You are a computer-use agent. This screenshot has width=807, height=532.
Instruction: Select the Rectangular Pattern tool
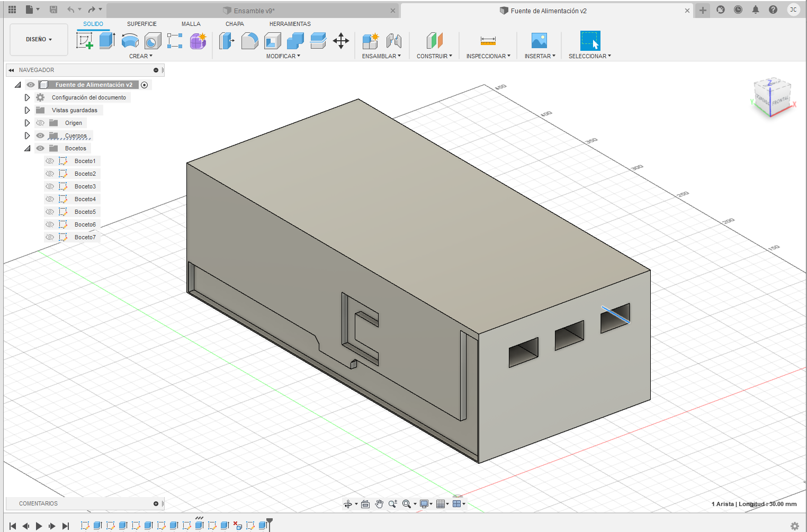(x=175, y=41)
